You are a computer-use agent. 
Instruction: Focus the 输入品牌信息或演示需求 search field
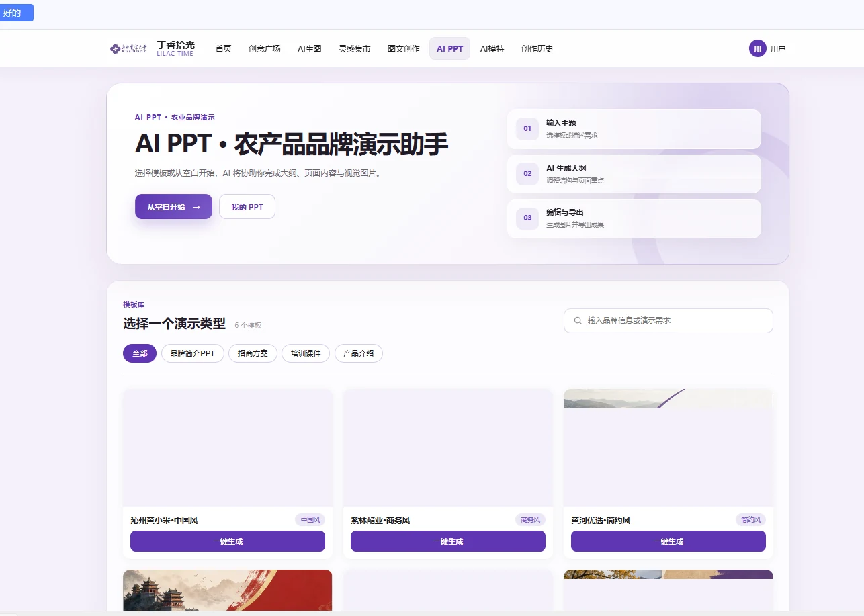tap(668, 320)
